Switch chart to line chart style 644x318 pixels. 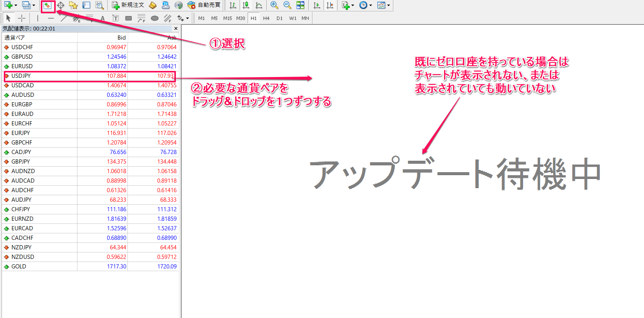[259, 5]
